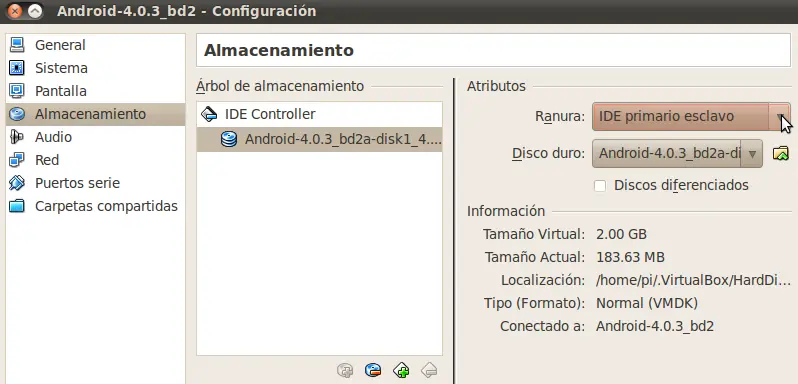
Task: Click the Árbol de almacenamiento heading
Action: (280, 86)
